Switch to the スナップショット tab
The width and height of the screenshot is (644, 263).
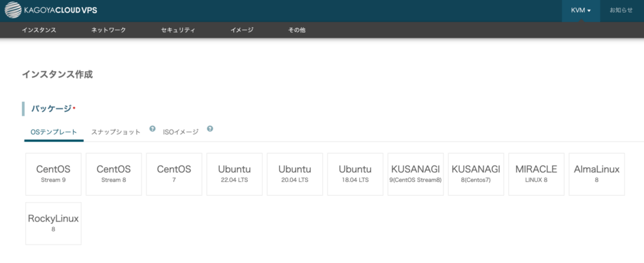pos(116,132)
